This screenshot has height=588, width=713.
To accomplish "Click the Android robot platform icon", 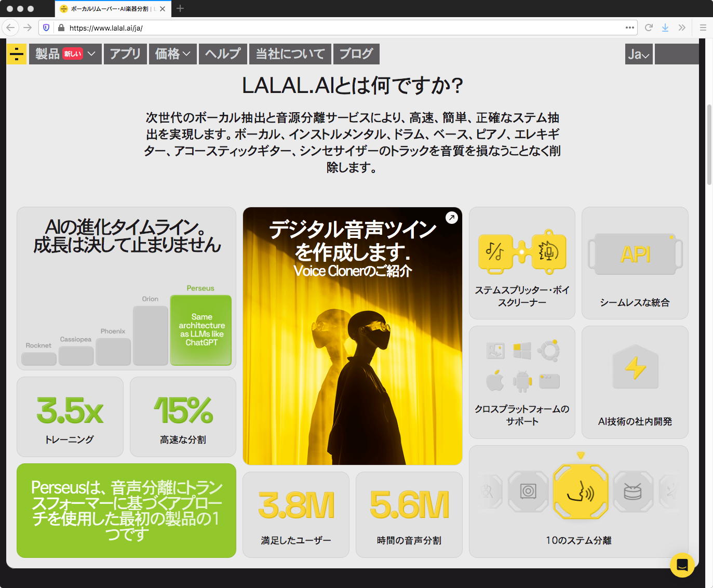I will pos(522,382).
